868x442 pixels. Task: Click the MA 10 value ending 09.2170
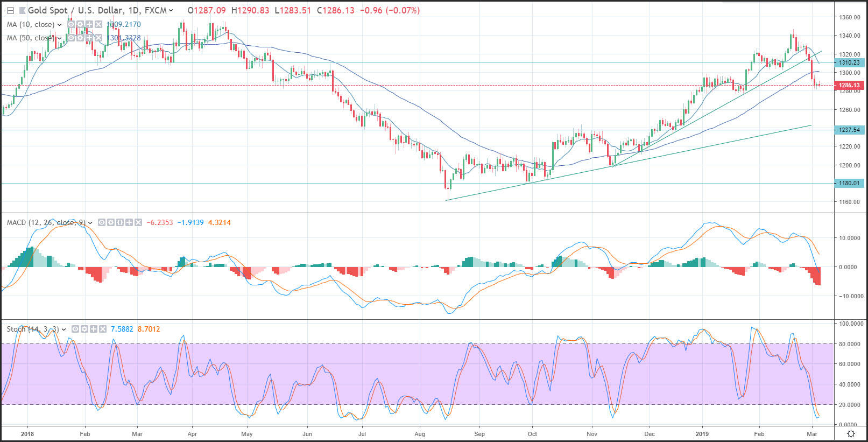[x=124, y=24]
